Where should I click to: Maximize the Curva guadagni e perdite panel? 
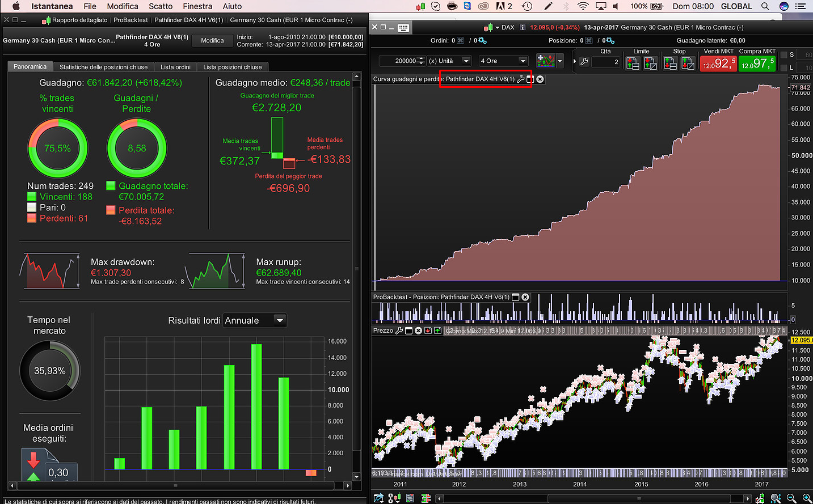point(530,79)
